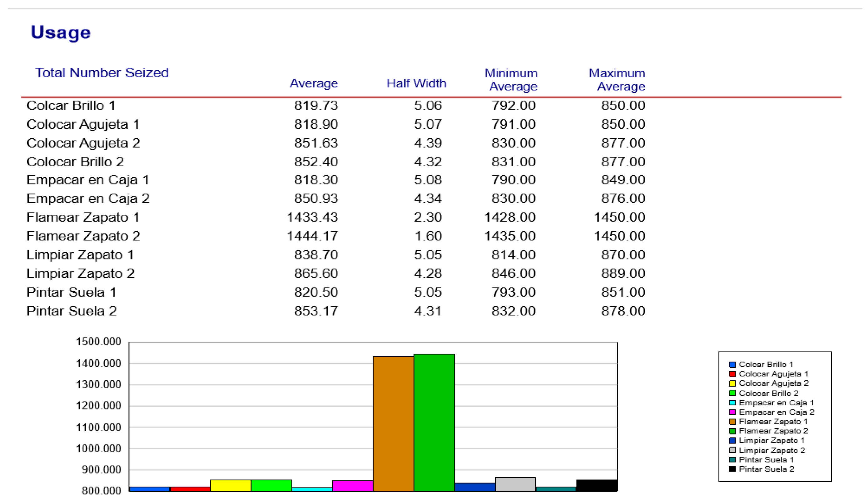Viewport: 868px width, 501px height.
Task: Select half width value 2.30
Action: pyautogui.click(x=428, y=218)
